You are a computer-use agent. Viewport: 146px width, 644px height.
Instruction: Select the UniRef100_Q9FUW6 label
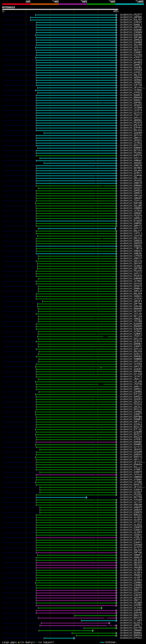[x=131, y=37]
